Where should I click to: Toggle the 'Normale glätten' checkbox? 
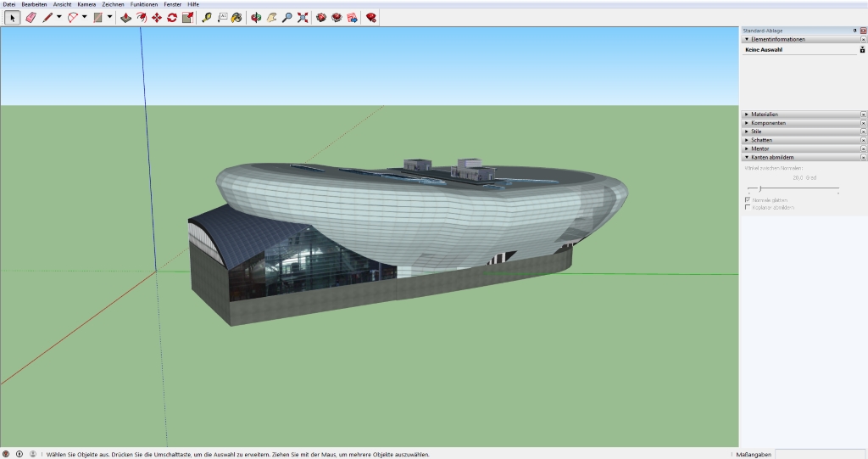point(747,200)
